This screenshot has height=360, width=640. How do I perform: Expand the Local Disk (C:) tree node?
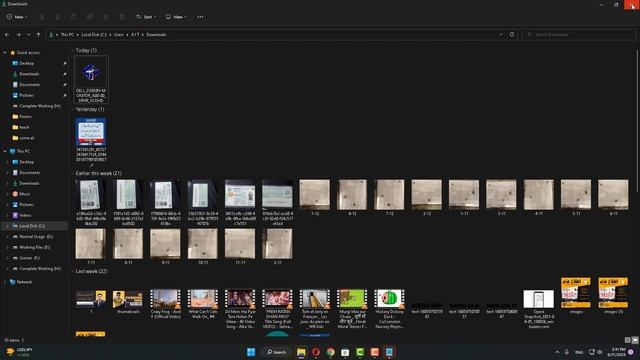(x=7, y=226)
